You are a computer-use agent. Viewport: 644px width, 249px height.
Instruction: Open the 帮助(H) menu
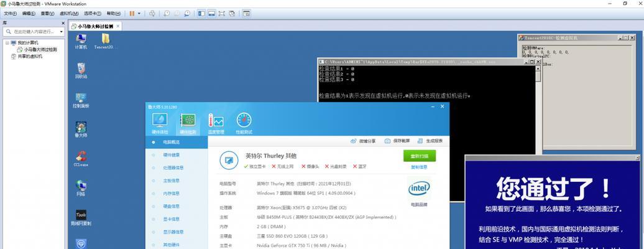point(113,14)
